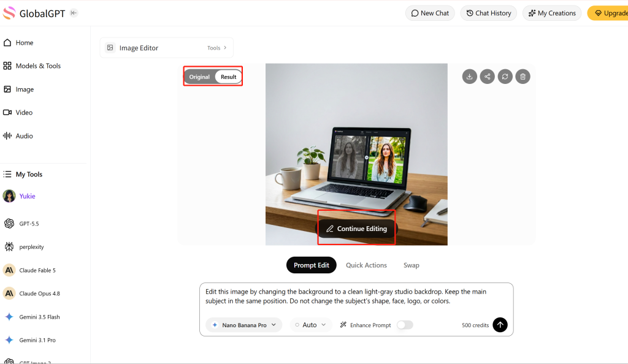
Task: Click the 500 credits label
Action: tap(475, 325)
